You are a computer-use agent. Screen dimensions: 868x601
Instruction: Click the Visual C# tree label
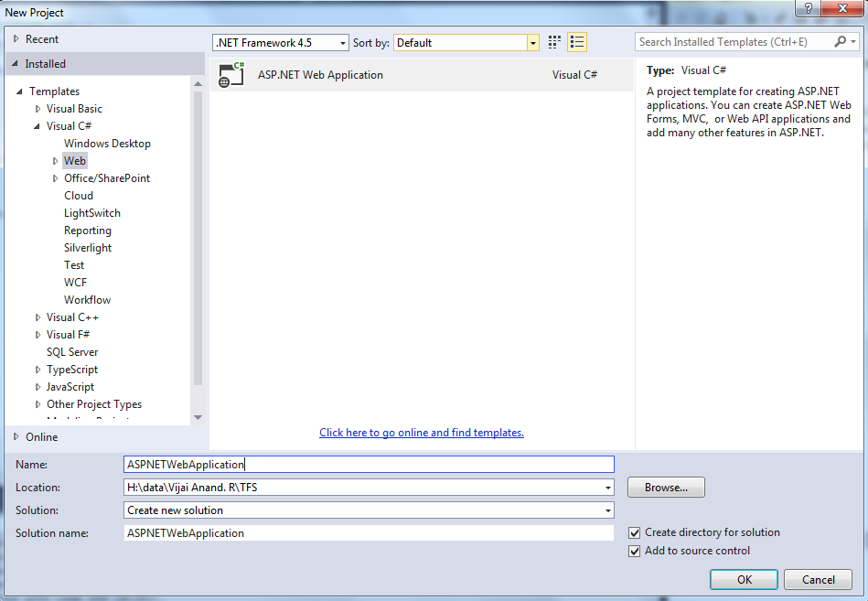point(69,126)
